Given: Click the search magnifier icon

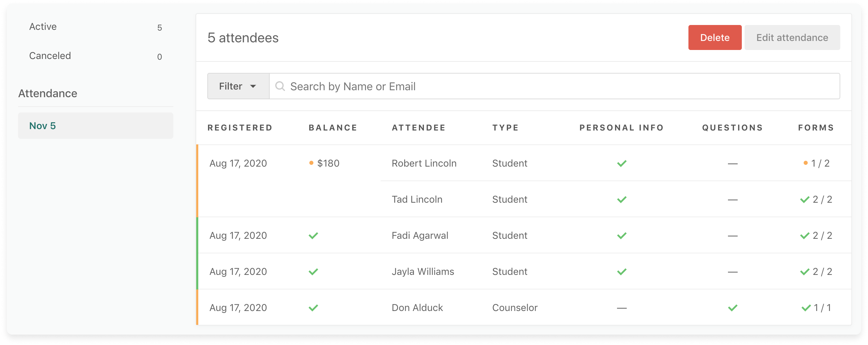Looking at the screenshot, I should (280, 86).
